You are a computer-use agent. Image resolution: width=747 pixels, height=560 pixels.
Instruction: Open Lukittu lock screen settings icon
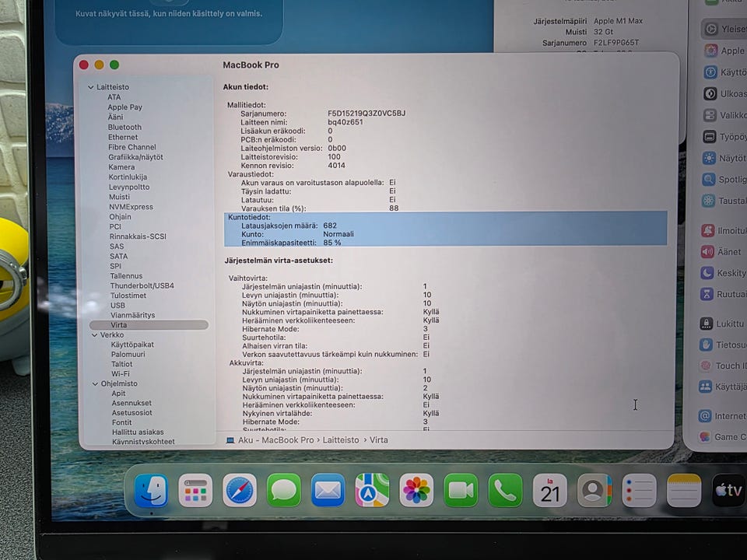(706, 324)
